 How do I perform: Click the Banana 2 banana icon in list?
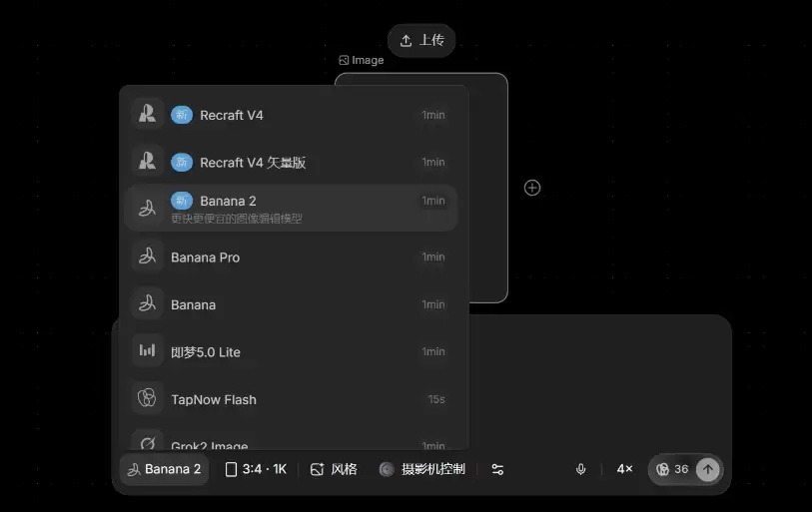(147, 209)
